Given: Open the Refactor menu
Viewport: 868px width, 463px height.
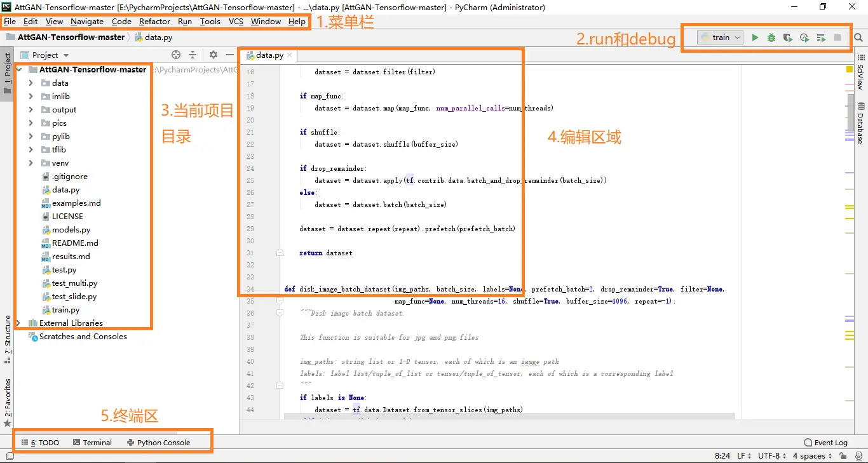Looking at the screenshot, I should click(154, 22).
